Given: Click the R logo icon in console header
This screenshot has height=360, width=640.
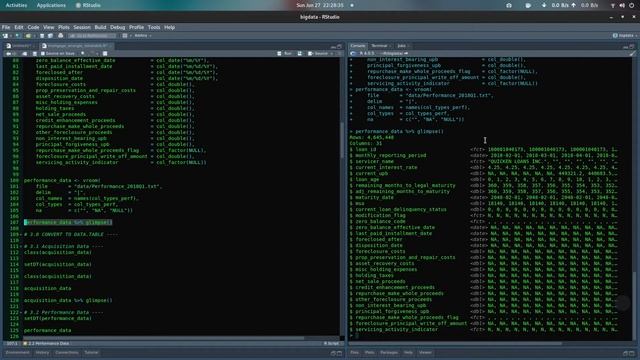Looking at the screenshot, I should click(x=353, y=53).
